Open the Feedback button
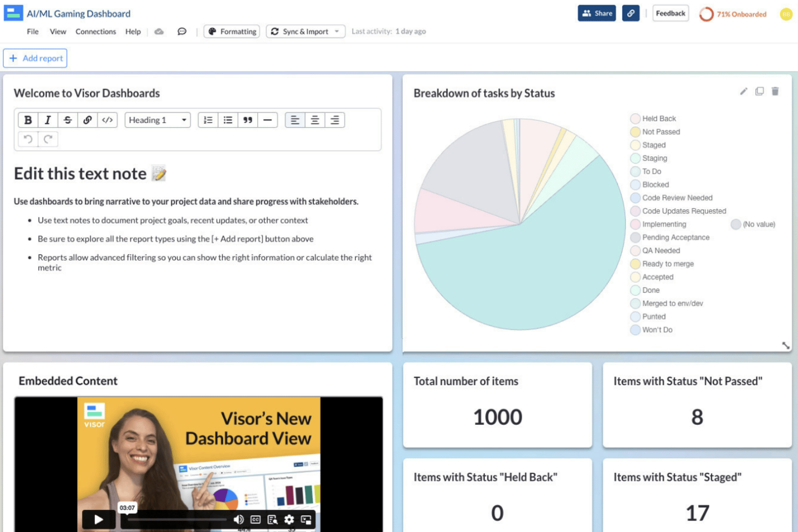798x532 pixels. coord(671,13)
